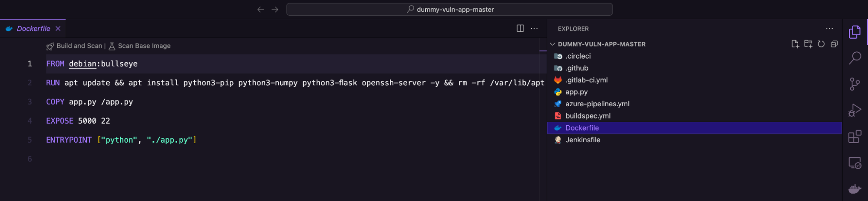Open the Search view in the activity bar
Viewport: 868px width, 201px height.
point(855,57)
